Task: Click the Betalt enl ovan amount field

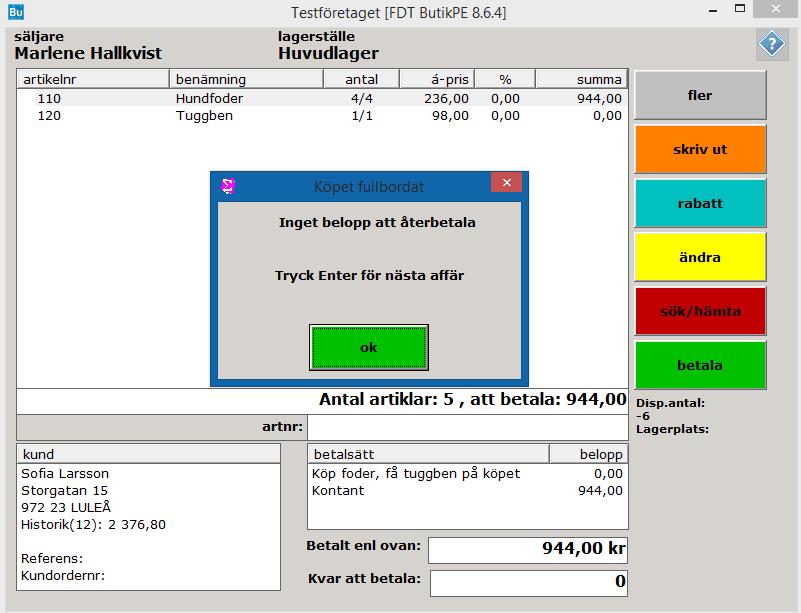Action: pos(528,550)
